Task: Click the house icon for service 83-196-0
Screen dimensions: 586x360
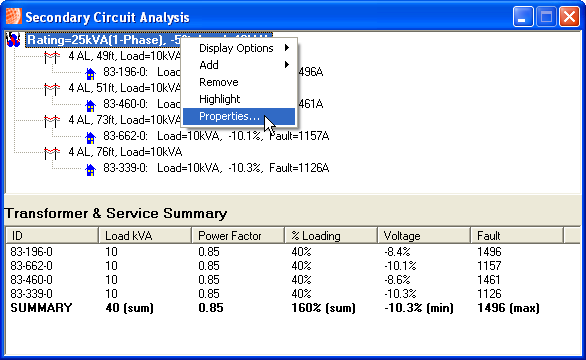Action: click(x=90, y=74)
